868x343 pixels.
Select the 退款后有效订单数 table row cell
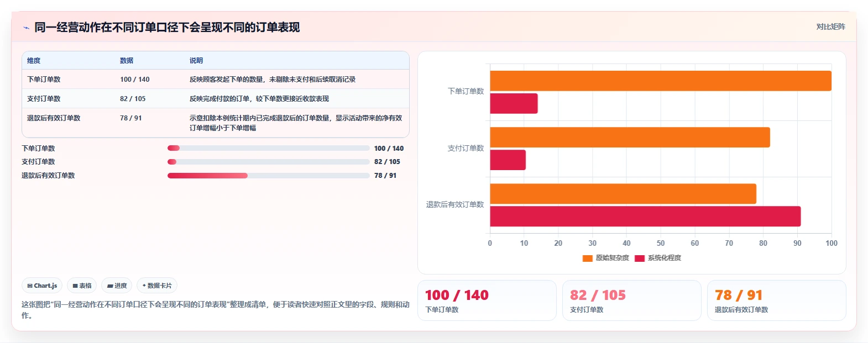click(x=54, y=118)
